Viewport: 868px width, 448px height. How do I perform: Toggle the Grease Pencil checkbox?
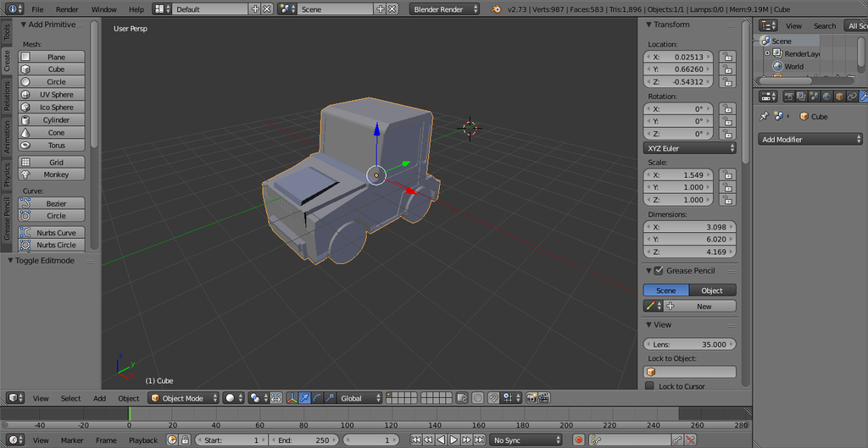(x=659, y=271)
